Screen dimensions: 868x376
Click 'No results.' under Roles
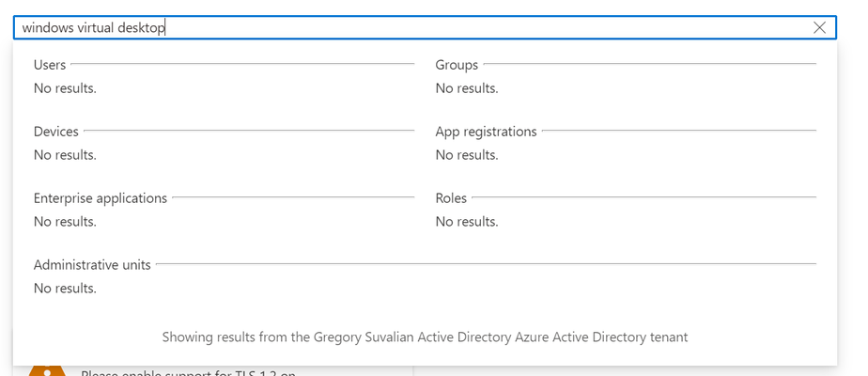point(467,222)
